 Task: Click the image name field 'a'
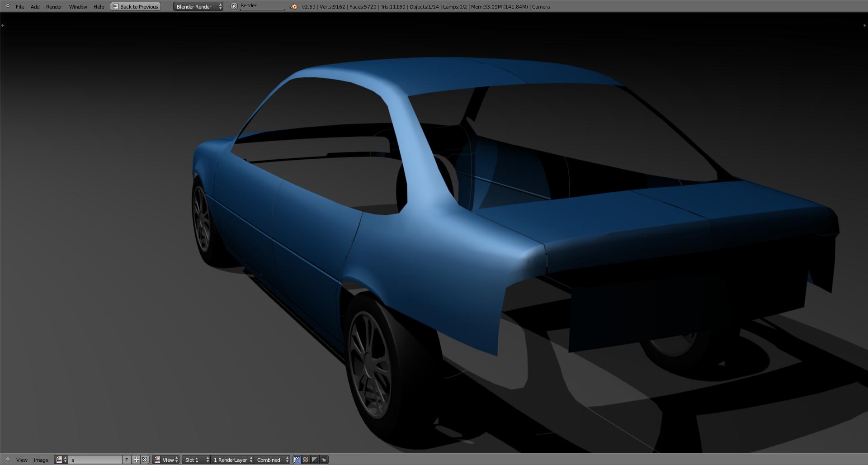click(x=95, y=460)
